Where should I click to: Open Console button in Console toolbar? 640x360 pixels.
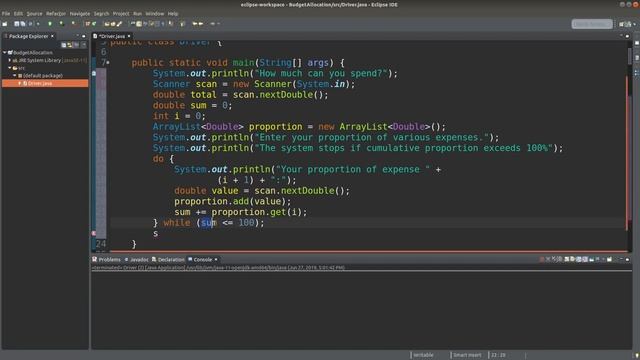click(x=609, y=260)
